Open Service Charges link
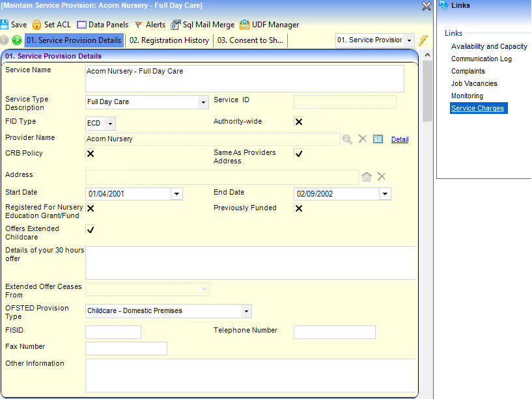Screen dimensions: 532x399 click(x=477, y=108)
